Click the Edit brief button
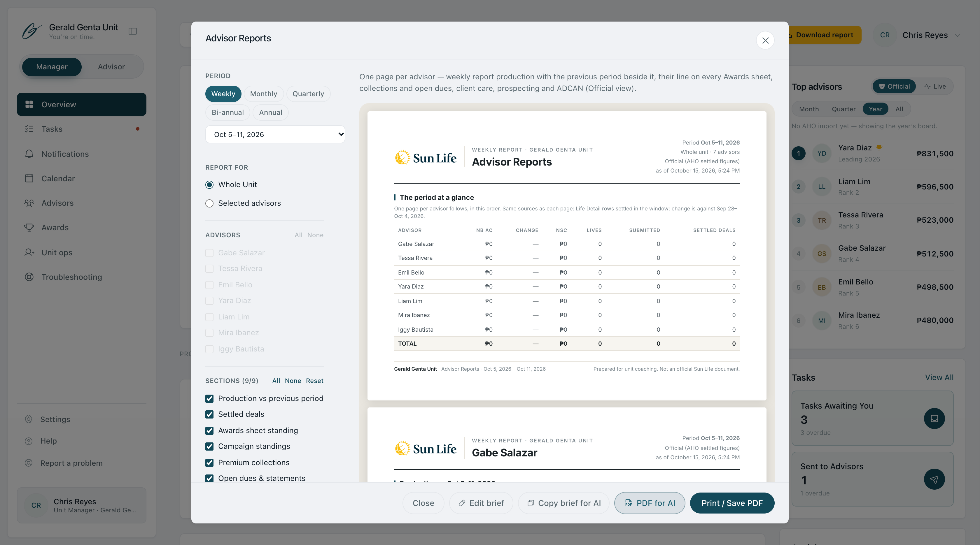The width and height of the screenshot is (980, 545). [481, 503]
